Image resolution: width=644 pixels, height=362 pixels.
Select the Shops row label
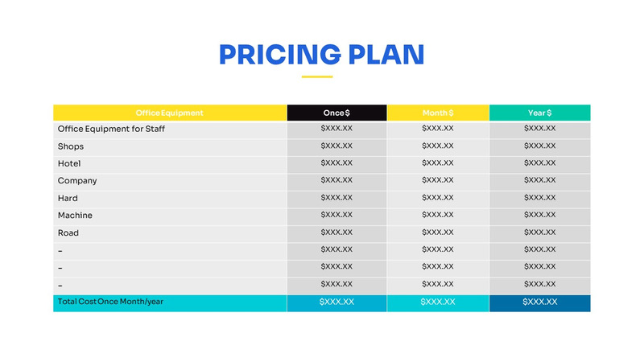click(x=71, y=146)
